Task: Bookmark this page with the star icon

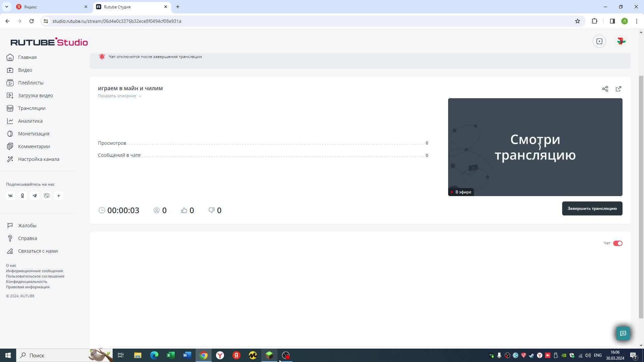Action: pyautogui.click(x=578, y=21)
